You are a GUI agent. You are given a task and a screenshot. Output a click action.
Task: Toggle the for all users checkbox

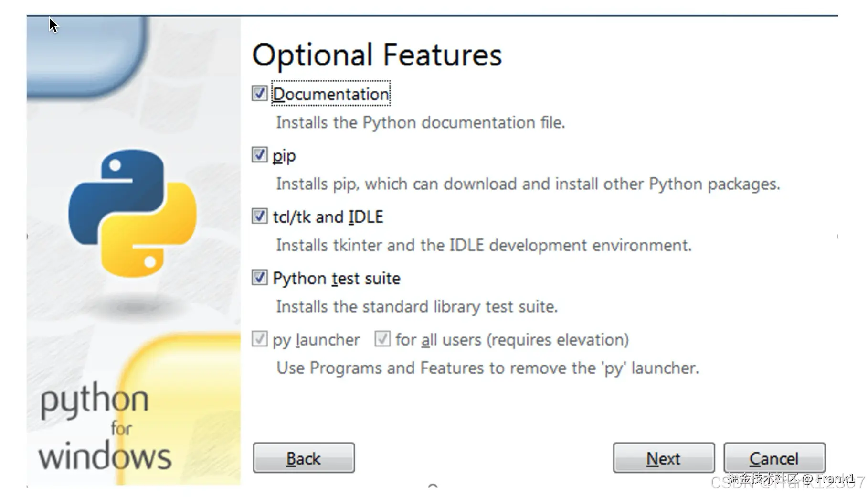click(x=382, y=339)
